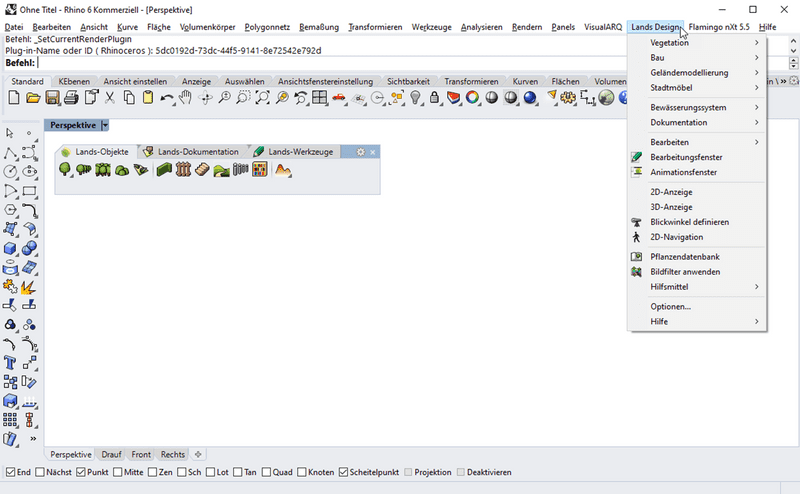The height and width of the screenshot is (494, 800).
Task: Click the light bulb icon
Action: tap(416, 97)
